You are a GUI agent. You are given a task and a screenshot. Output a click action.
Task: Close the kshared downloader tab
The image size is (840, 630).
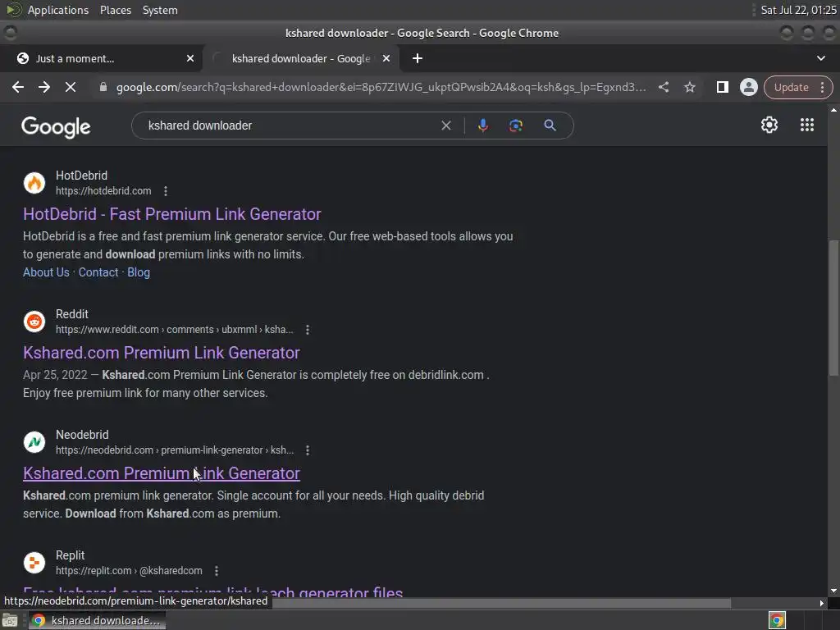(x=386, y=58)
